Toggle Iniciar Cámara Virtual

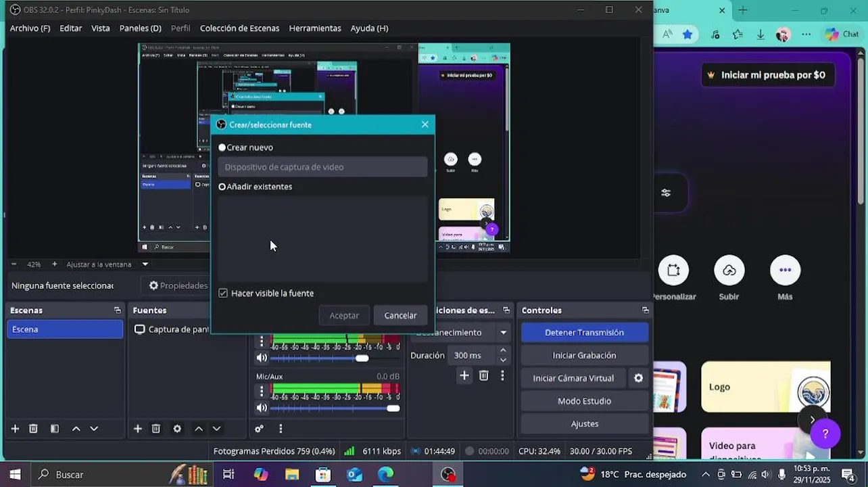coord(573,378)
